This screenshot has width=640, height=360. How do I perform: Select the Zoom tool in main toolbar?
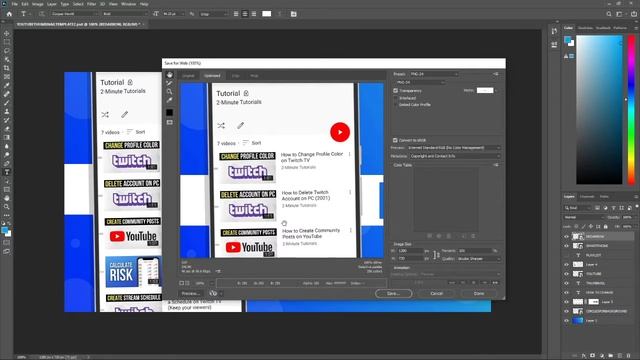pos(7,207)
